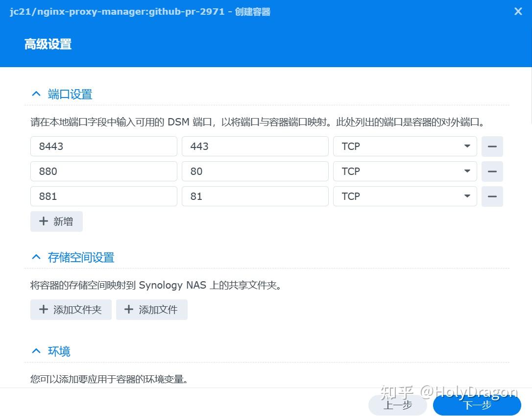
Task: Close the 创建容器 dialog
Action: pos(518,11)
